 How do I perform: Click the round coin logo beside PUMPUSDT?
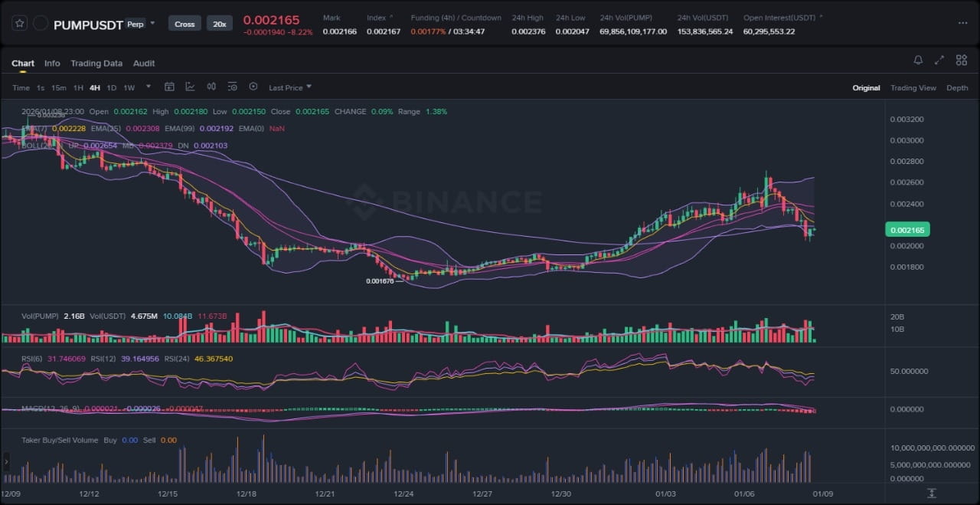click(41, 24)
